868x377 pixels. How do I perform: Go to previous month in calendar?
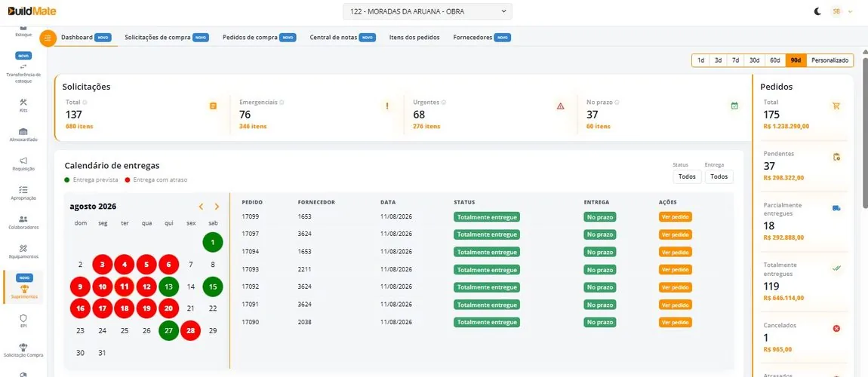coord(201,207)
